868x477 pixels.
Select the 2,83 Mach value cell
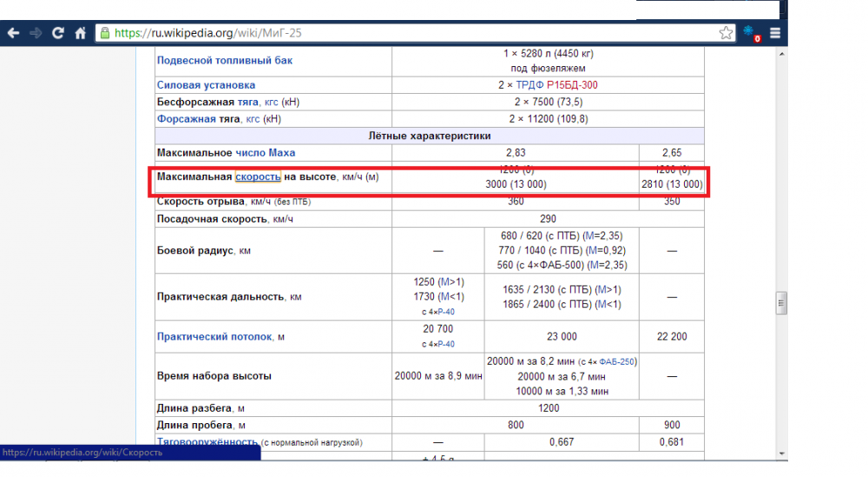516,153
